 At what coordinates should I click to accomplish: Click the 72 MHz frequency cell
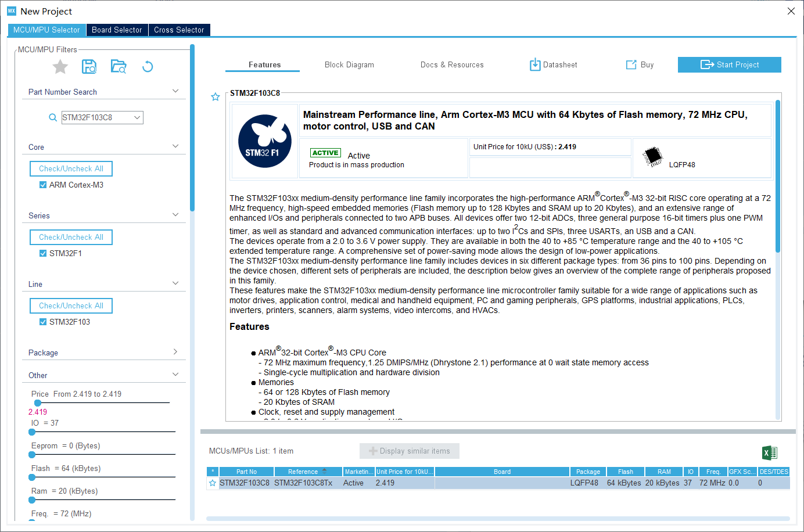712,483
